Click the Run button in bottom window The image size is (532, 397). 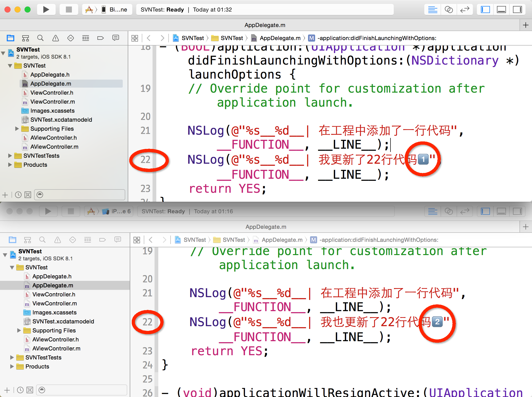point(48,211)
